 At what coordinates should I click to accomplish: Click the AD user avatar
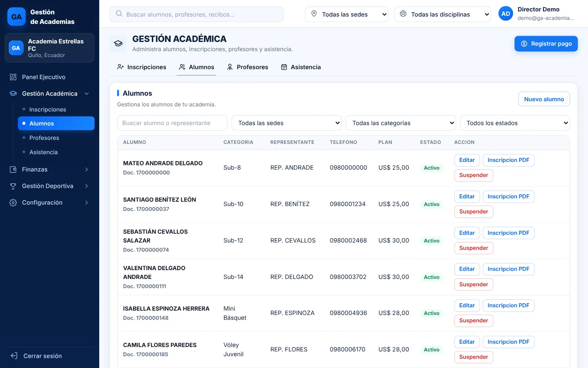point(506,14)
